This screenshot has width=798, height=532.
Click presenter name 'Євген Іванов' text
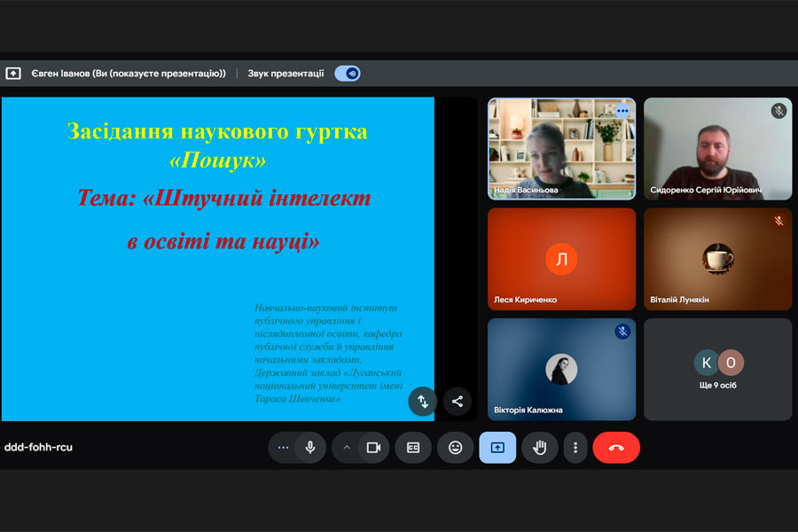point(60,74)
